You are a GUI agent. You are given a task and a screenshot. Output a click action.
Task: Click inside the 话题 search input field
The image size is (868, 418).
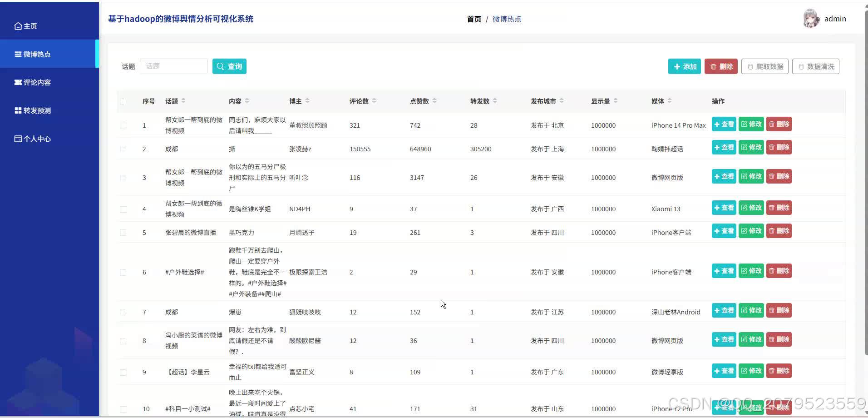click(174, 66)
